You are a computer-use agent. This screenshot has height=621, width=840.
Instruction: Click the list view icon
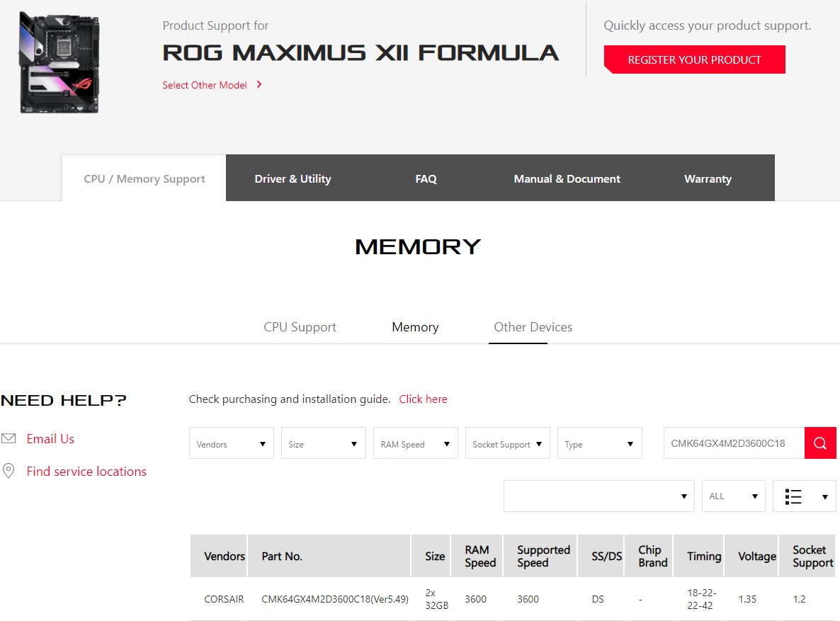(x=793, y=496)
